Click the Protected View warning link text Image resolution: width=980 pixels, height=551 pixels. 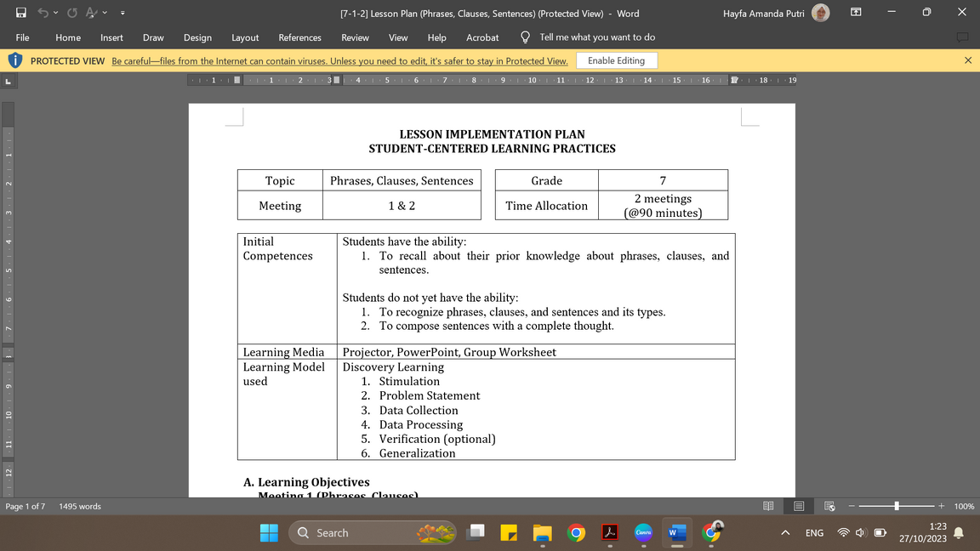click(339, 61)
